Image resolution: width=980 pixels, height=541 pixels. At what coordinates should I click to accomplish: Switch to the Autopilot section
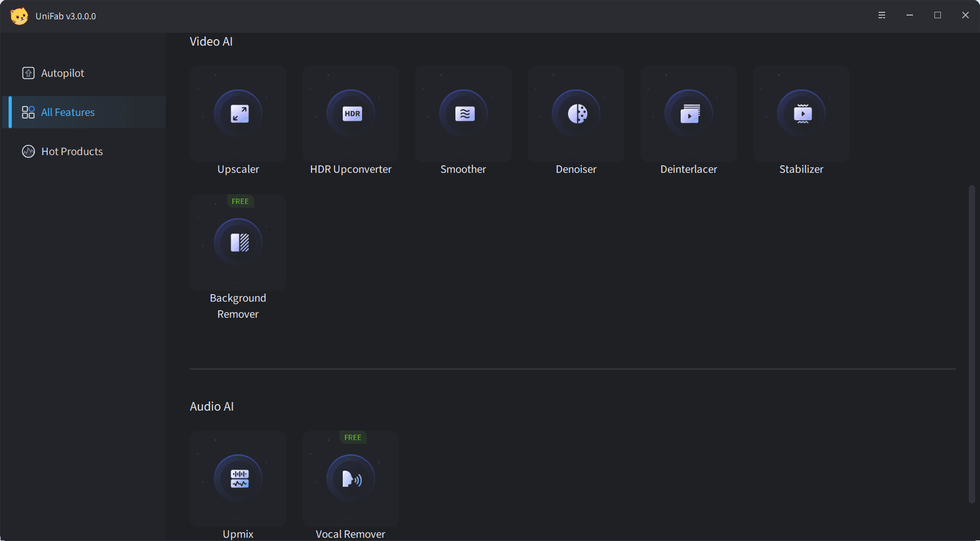(x=84, y=73)
